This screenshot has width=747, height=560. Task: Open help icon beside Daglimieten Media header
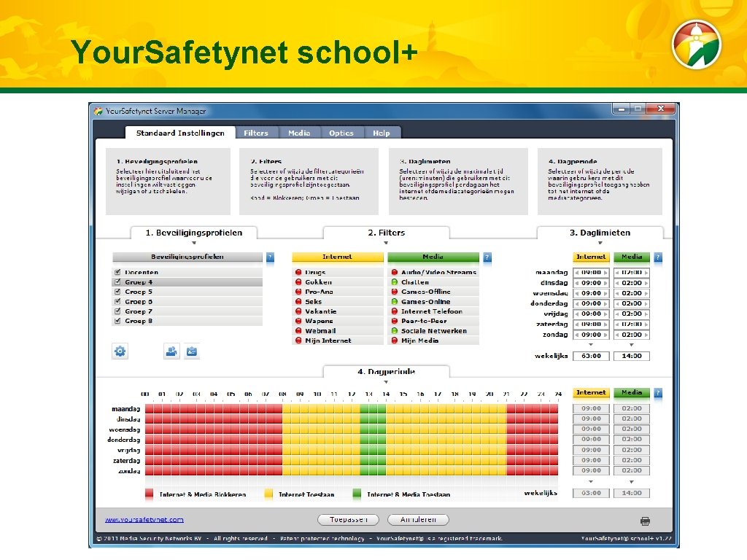pyautogui.click(x=658, y=257)
